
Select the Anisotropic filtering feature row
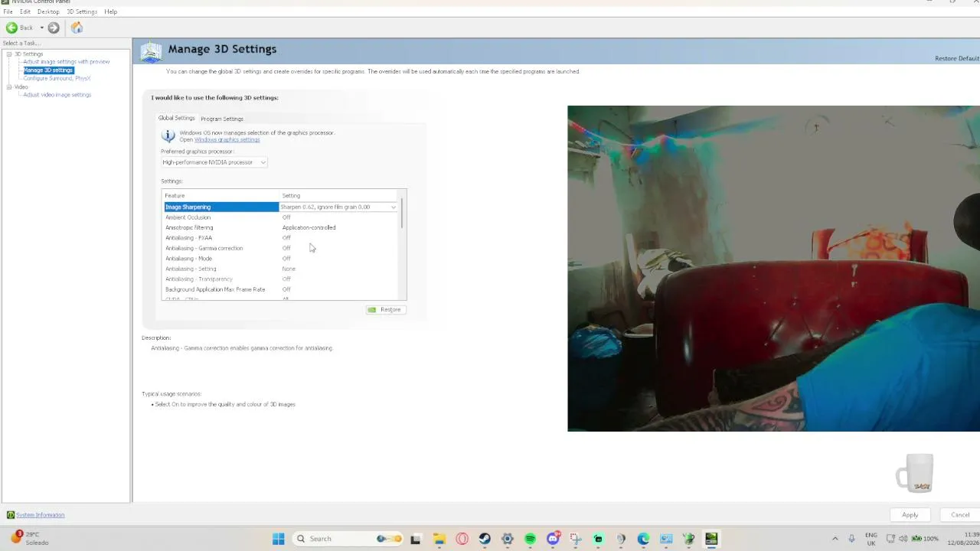point(281,227)
